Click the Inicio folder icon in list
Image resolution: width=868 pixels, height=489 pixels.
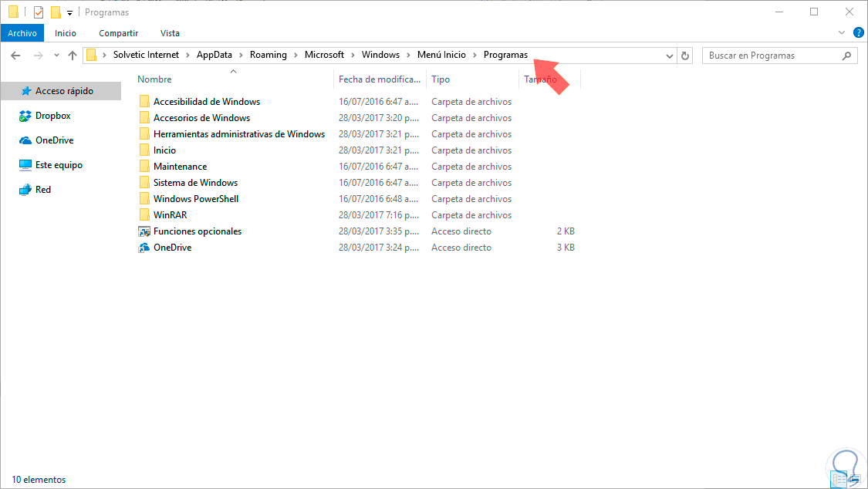[144, 150]
